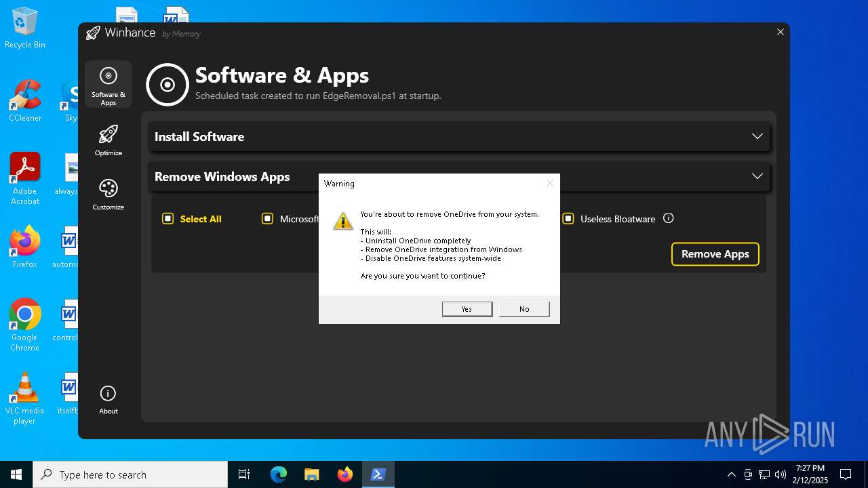Click the Remove Apps button
This screenshot has height=488, width=868.
click(x=715, y=254)
